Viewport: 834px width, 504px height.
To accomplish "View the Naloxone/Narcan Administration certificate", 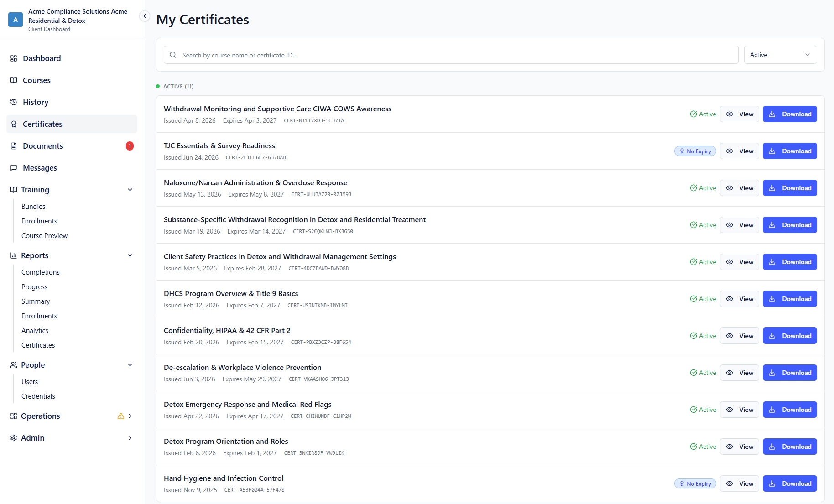I will 740,188.
